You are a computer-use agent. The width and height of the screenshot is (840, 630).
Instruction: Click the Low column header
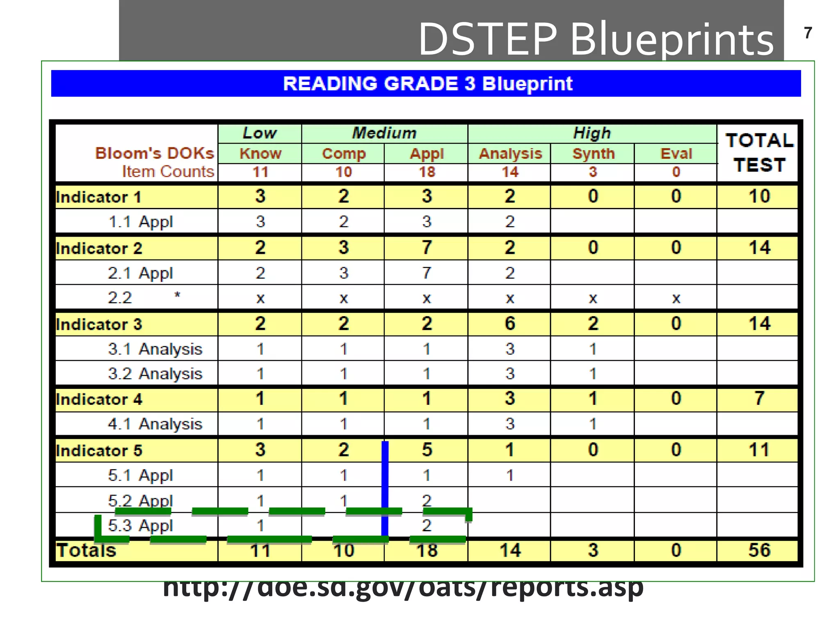point(260,133)
